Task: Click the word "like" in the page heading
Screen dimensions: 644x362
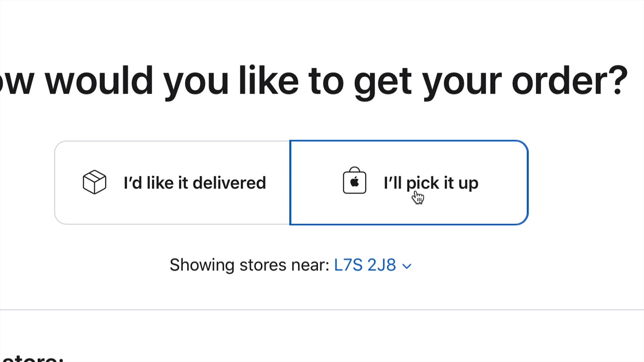Action: [x=269, y=80]
